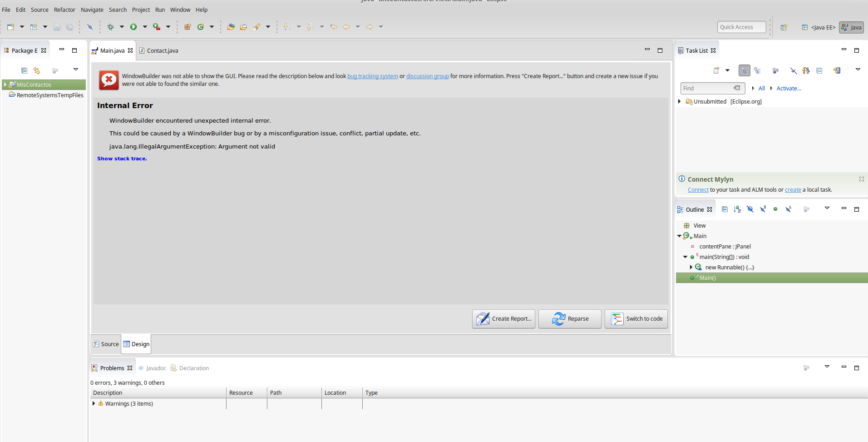868x442 pixels.
Task: Click the Search flashlight icon
Action: (257, 27)
